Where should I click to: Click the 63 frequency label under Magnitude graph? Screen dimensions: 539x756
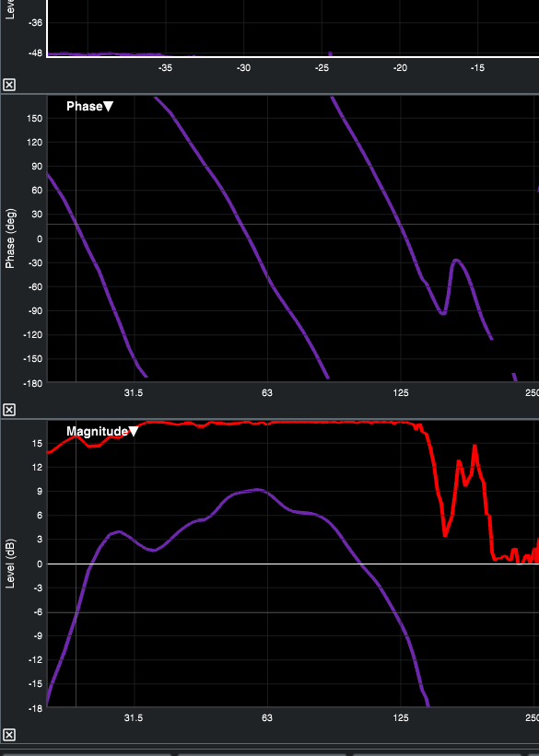pos(267,718)
